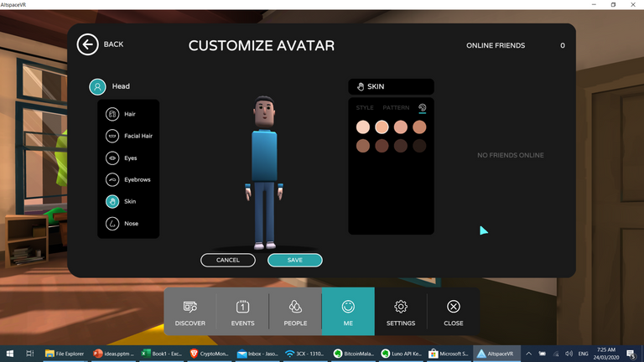The height and width of the screenshot is (362, 644).
Task: Choose the selected light peach skin swatch
Action: [382, 127]
